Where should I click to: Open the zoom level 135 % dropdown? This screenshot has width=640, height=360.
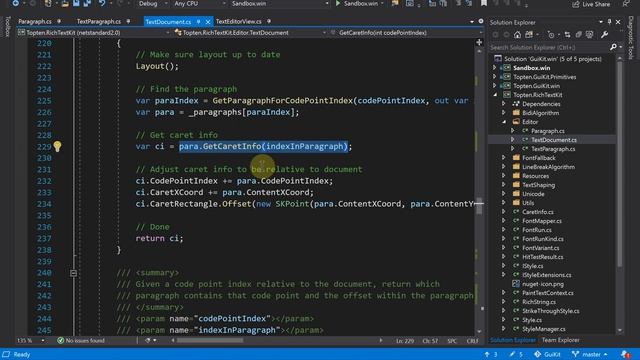click(31, 340)
